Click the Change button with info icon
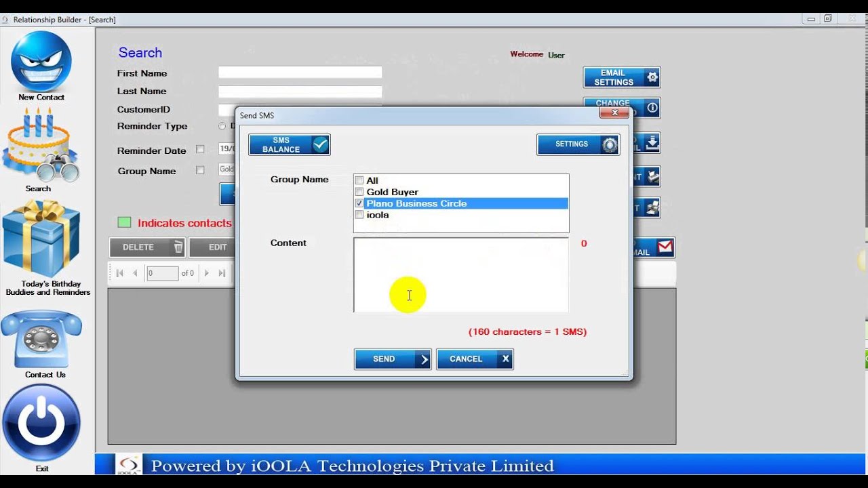The width and height of the screenshot is (868, 488). point(622,107)
